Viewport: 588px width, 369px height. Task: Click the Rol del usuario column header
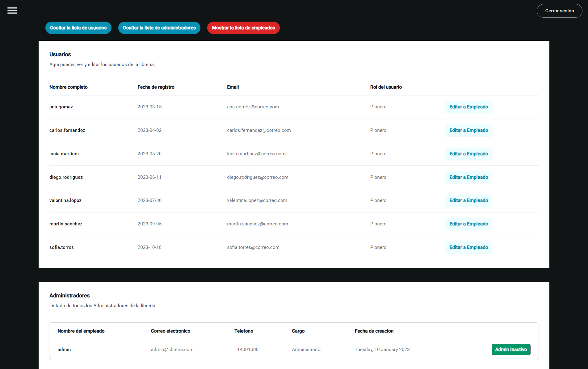coord(386,87)
